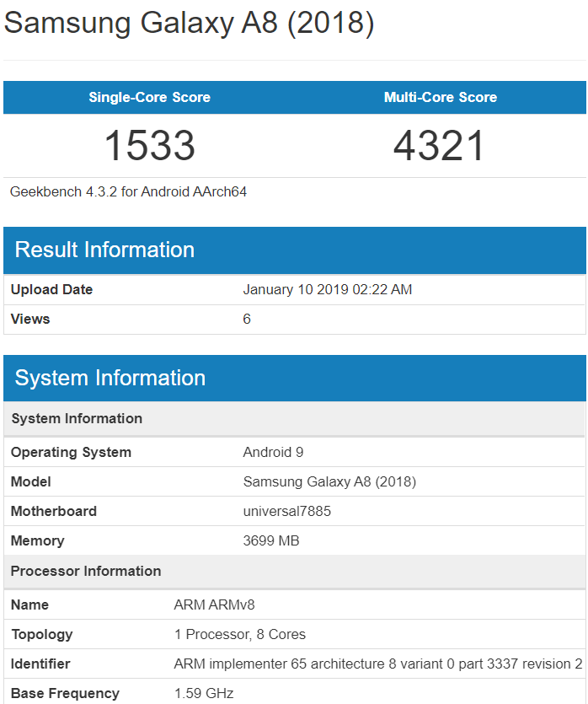
Task: Select the multi-core score value 4321
Action: [439, 145]
